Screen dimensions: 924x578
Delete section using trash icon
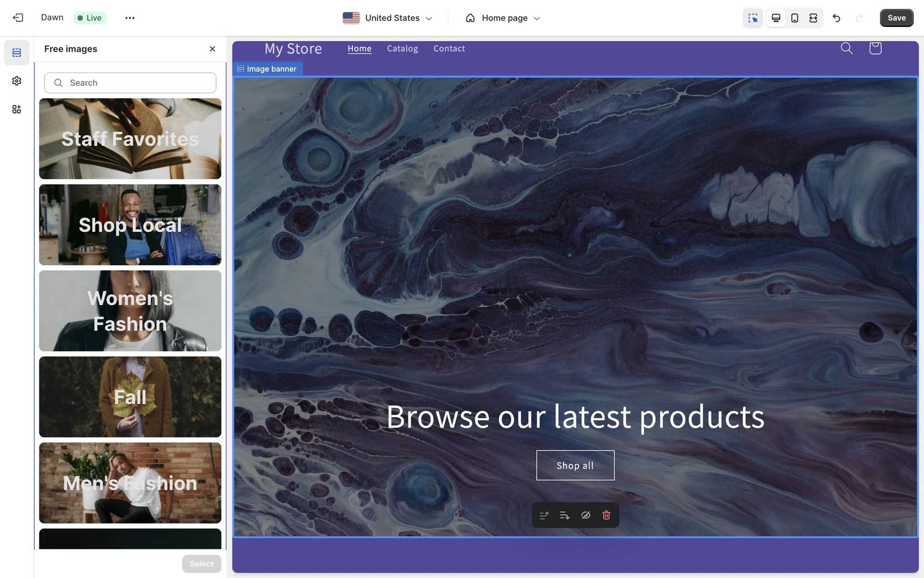click(x=606, y=515)
